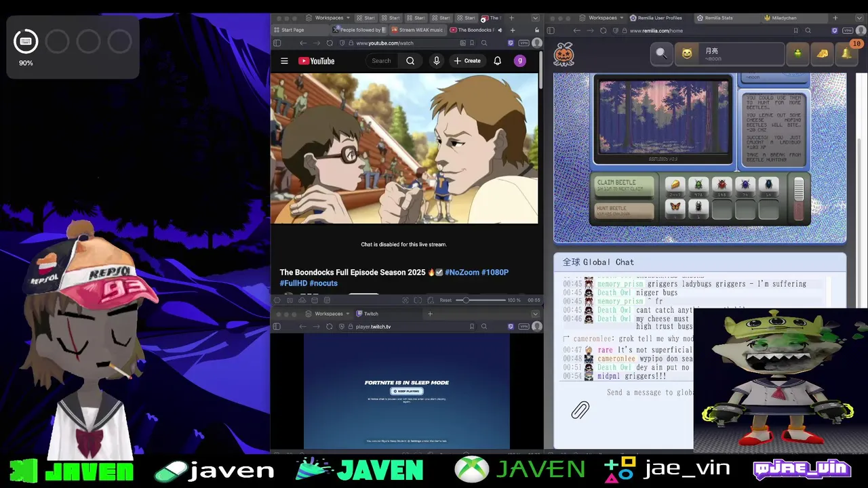Switch to 'People followed by' tab
This screenshot has width=868, height=488.
pyautogui.click(x=358, y=30)
